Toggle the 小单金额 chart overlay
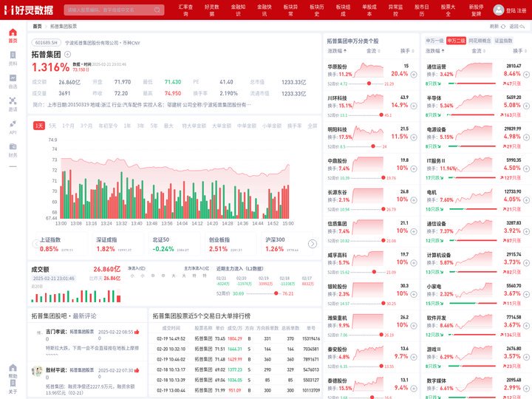This screenshot has height=399, width=532. click(272, 126)
